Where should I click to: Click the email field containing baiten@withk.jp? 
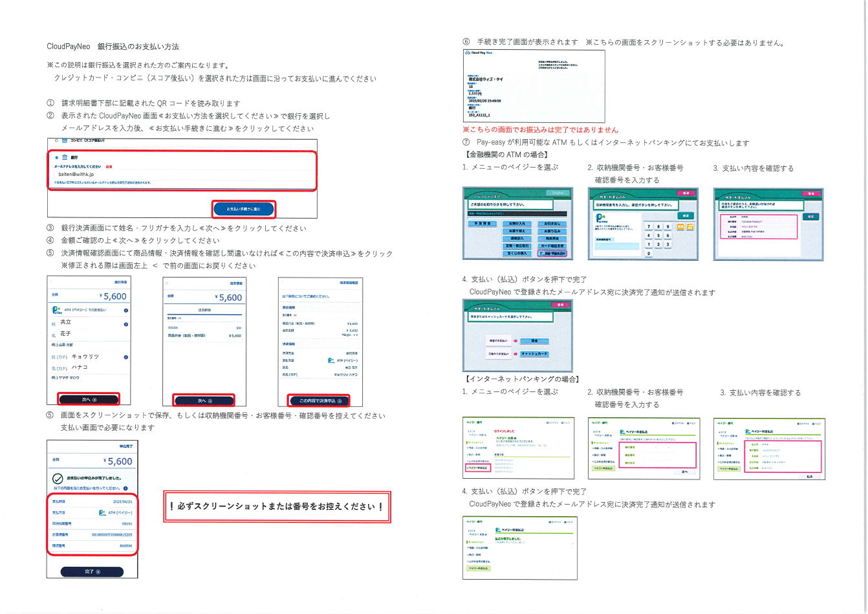point(184,174)
